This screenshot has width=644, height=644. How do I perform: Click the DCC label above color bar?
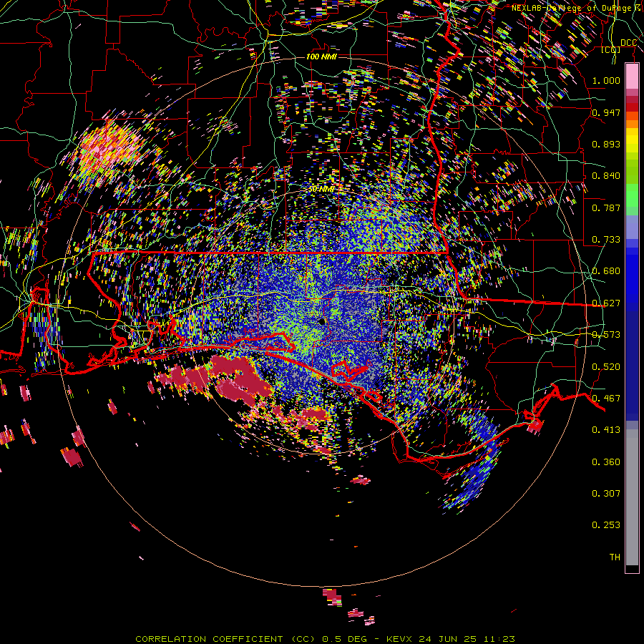click(x=628, y=43)
